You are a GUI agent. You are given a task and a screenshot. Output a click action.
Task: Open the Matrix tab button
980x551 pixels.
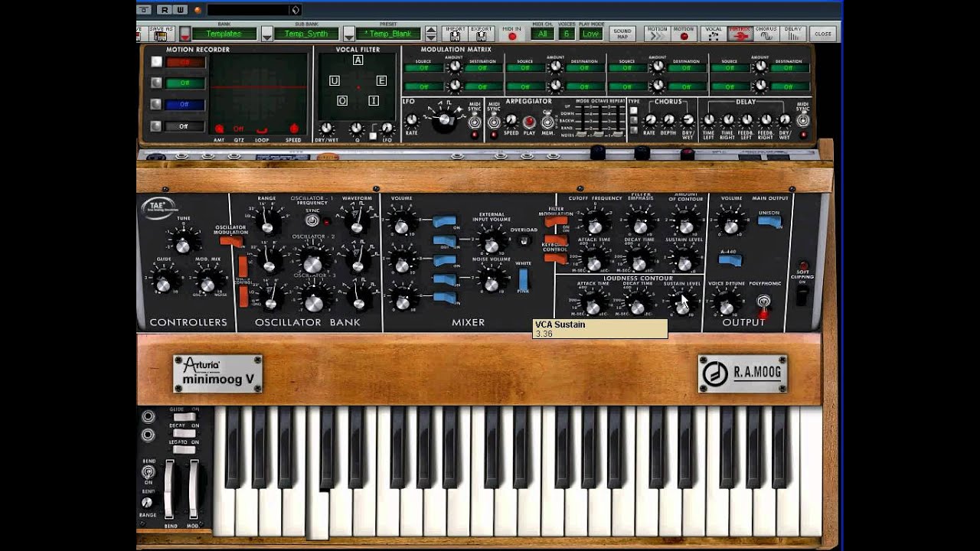point(740,34)
